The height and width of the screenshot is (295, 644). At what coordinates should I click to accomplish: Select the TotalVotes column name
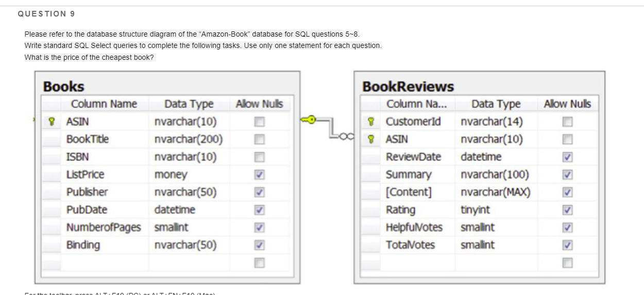tap(410, 245)
